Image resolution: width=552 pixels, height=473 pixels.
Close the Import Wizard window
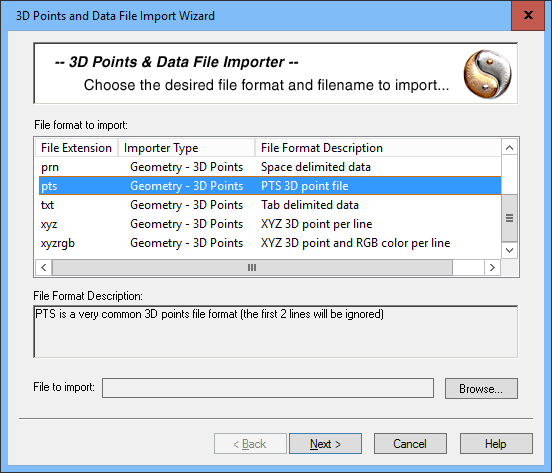pyautogui.click(x=528, y=15)
